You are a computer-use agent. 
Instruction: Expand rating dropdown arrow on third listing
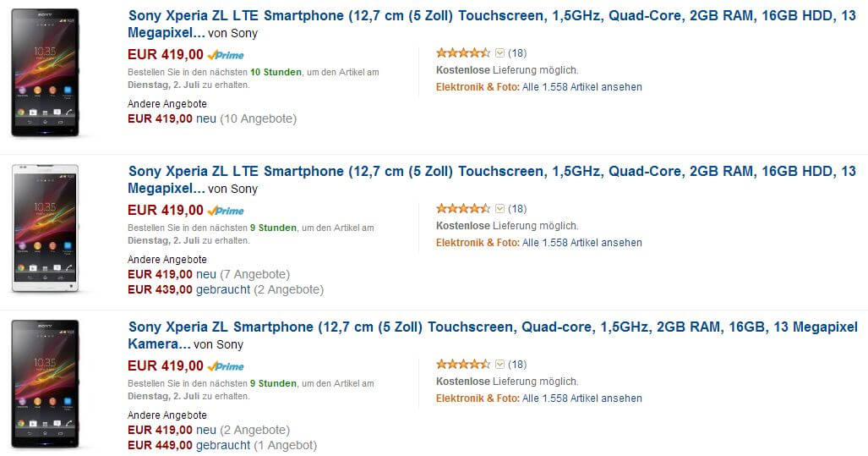(500, 364)
